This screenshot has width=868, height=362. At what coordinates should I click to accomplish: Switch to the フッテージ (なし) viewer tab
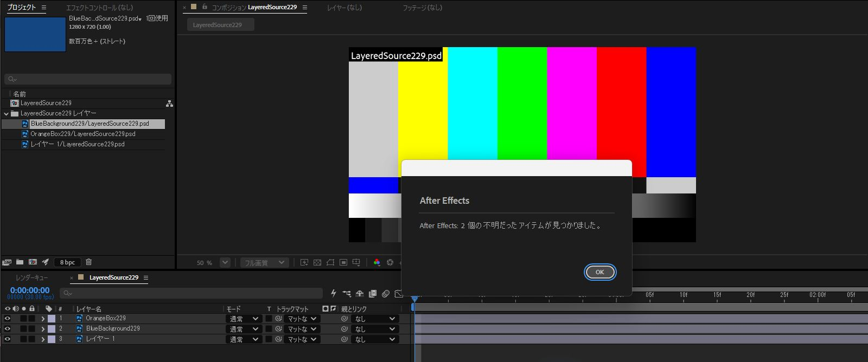(x=422, y=8)
